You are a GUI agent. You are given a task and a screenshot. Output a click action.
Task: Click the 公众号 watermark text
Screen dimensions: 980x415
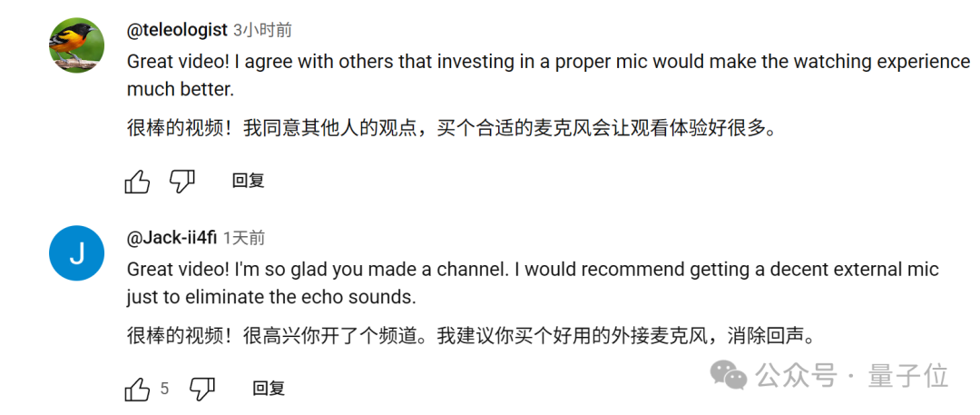point(795,376)
